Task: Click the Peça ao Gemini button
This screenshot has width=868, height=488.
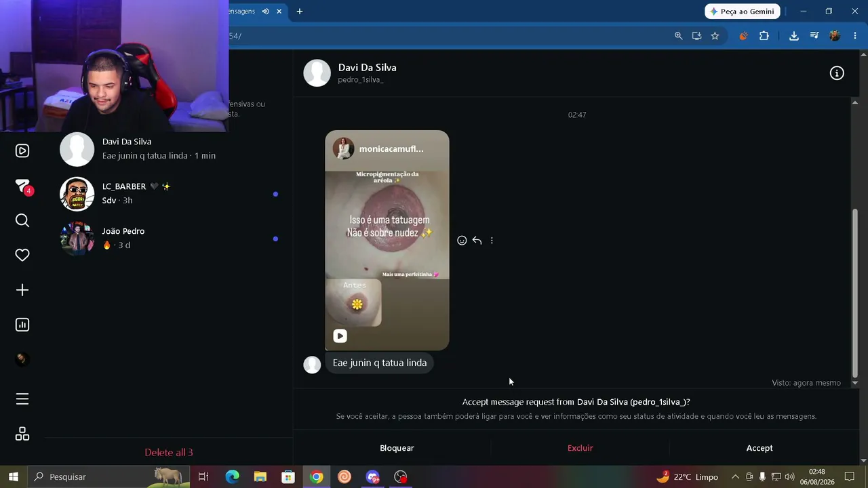Action: (x=743, y=12)
